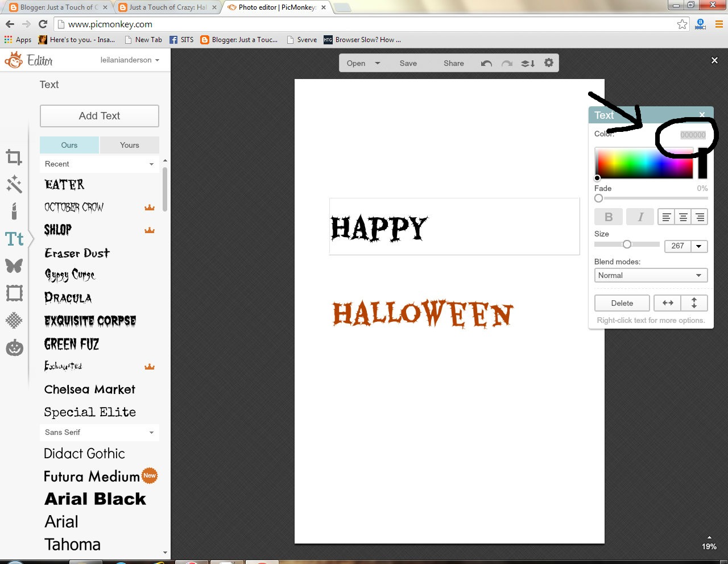Bookmark page with the star icon
728x564 pixels.
[x=682, y=24]
